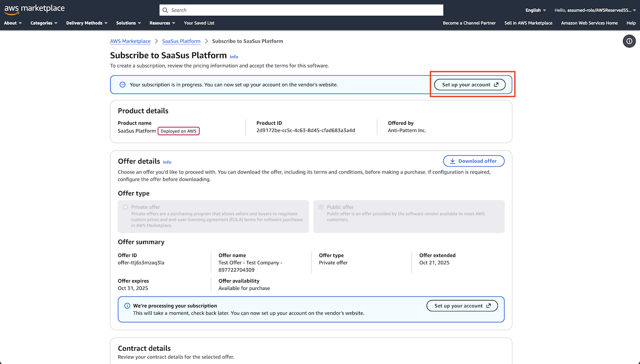Click the info icon beside processing subscription message
The image size is (640, 364).
click(x=127, y=306)
